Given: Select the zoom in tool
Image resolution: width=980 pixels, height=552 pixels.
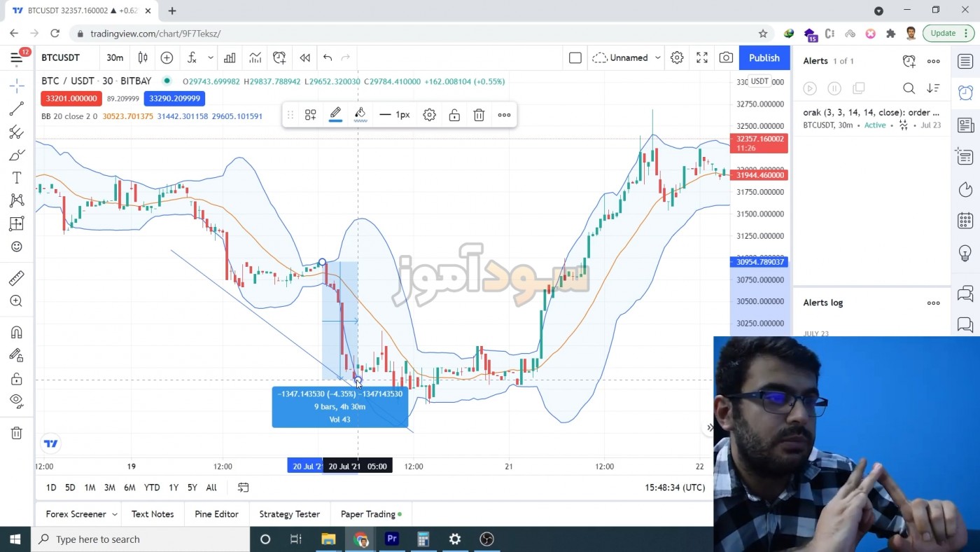Looking at the screenshot, I should pyautogui.click(x=17, y=301).
